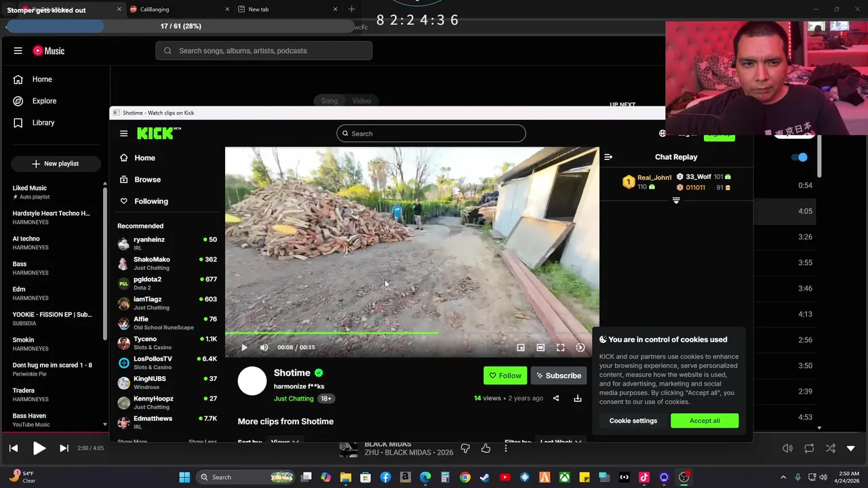Open ryanheinz recommended channel
This screenshot has width=868, height=488.
(167, 243)
